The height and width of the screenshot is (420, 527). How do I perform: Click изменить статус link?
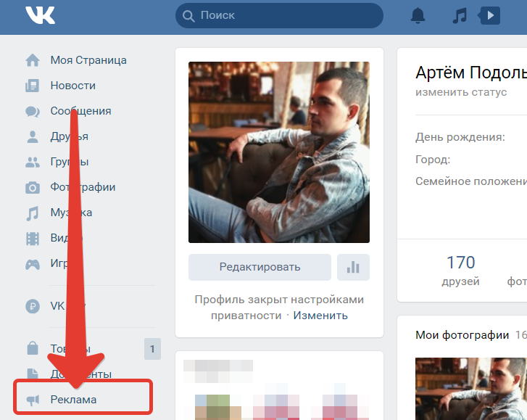[461, 92]
